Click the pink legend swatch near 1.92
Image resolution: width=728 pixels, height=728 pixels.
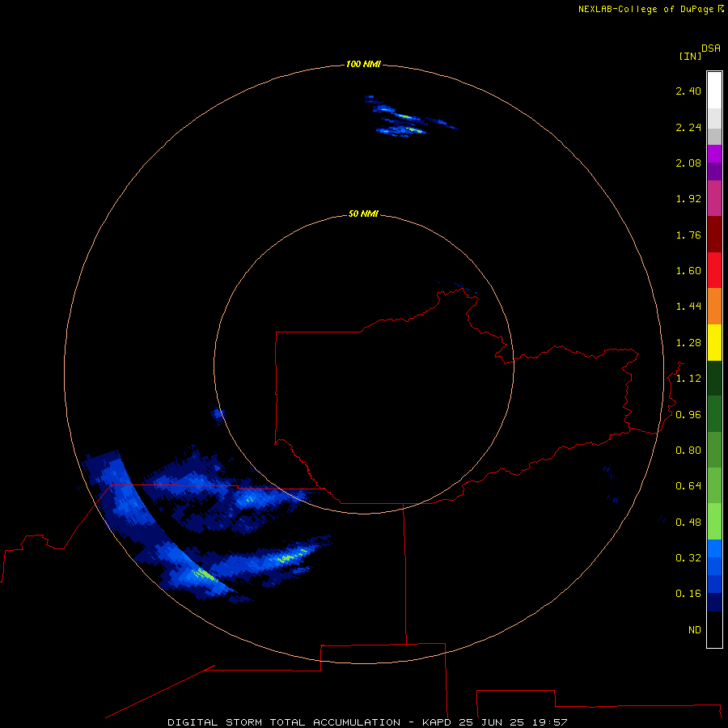click(x=714, y=198)
